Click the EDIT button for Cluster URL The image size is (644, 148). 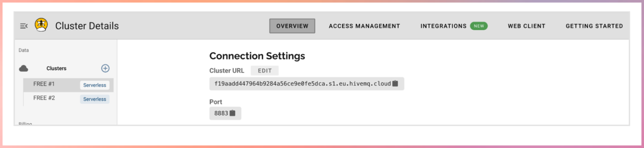[x=264, y=71]
